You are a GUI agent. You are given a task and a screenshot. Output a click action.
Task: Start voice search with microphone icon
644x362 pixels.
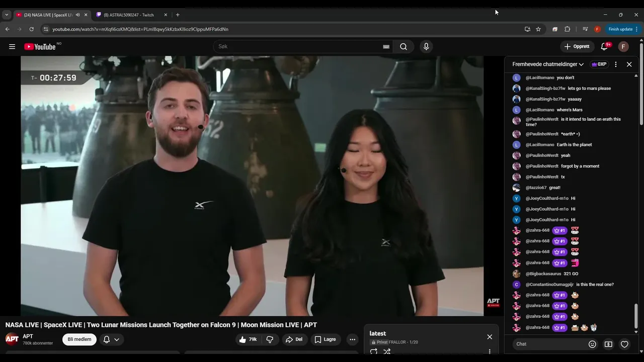(426, 47)
